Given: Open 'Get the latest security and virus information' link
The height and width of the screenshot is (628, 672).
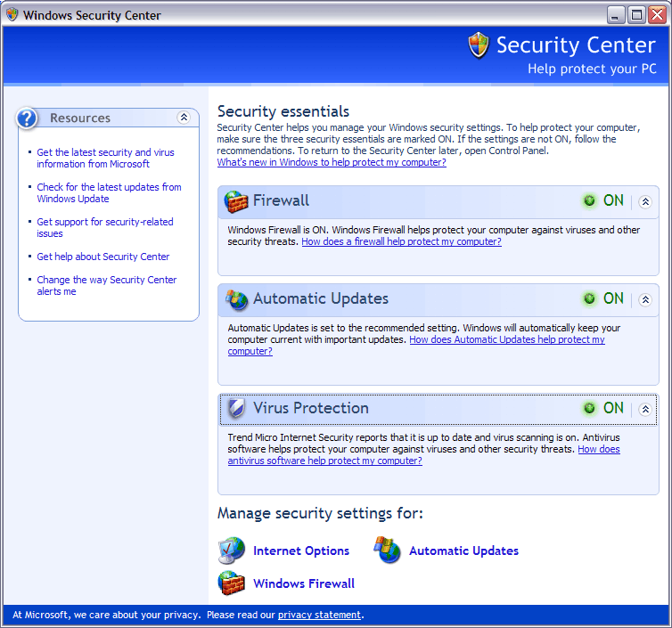Looking at the screenshot, I should coord(105,158).
